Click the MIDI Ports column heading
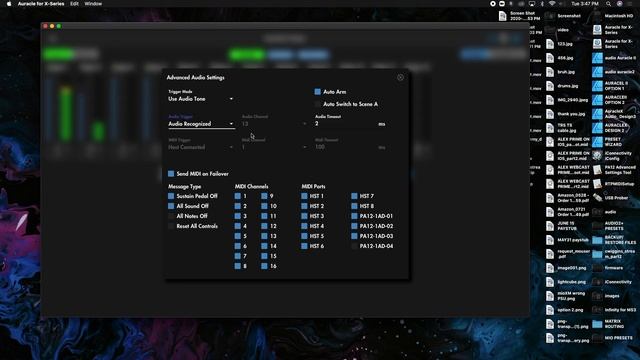 tap(313, 187)
